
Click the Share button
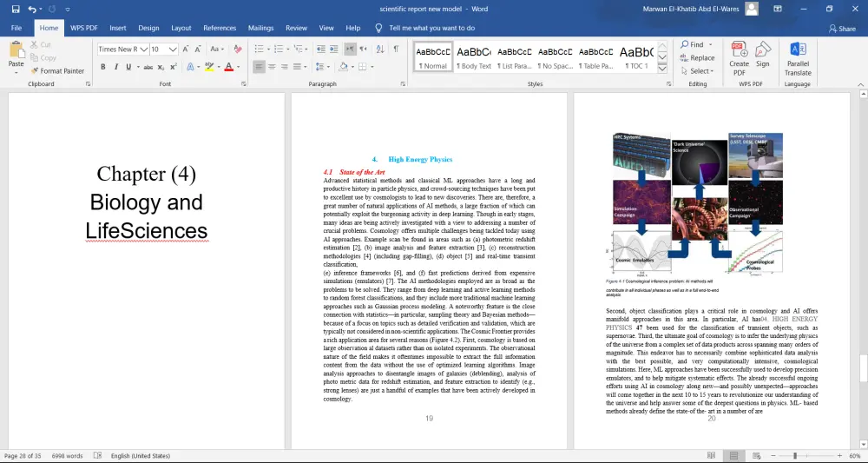(842, 29)
